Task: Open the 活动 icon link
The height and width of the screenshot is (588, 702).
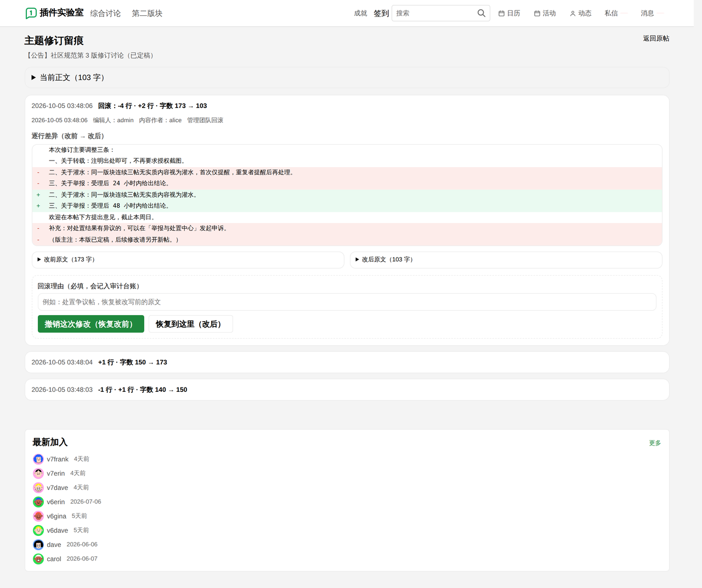Action: tap(545, 13)
